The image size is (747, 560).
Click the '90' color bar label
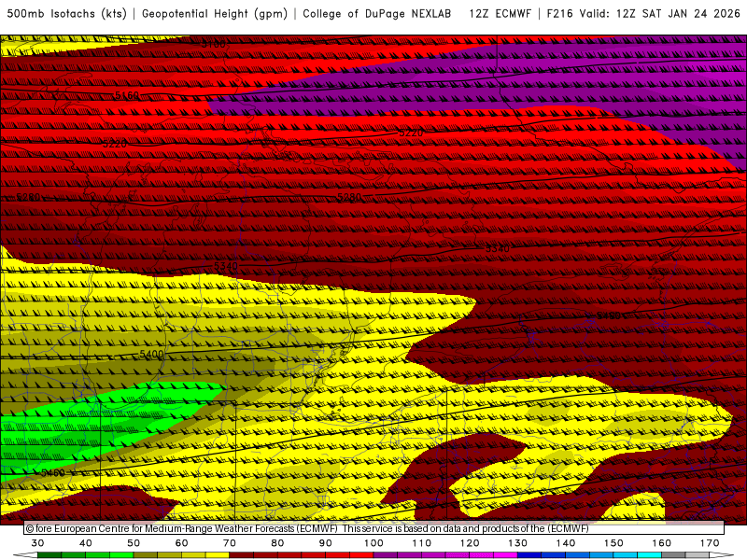[325, 543]
